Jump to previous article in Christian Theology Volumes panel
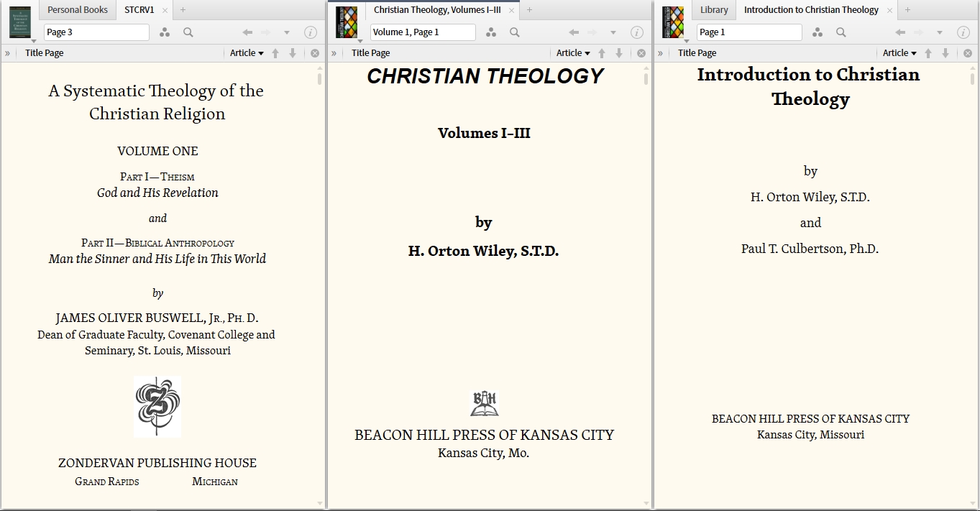 point(602,53)
